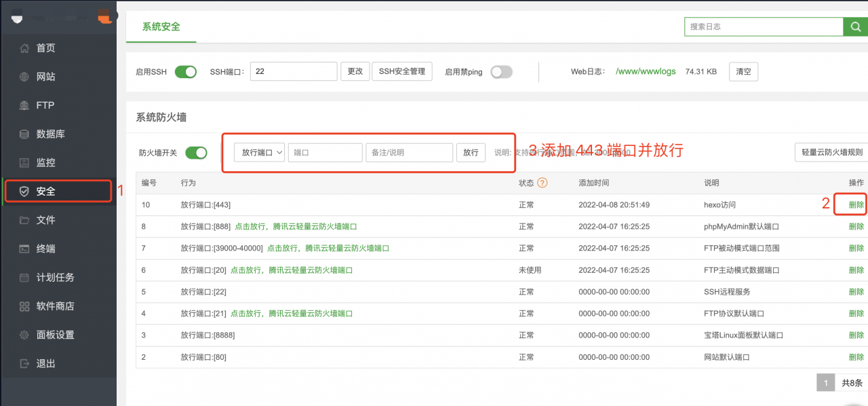
Task: Open the 放行端口 dropdown
Action: [x=259, y=153]
